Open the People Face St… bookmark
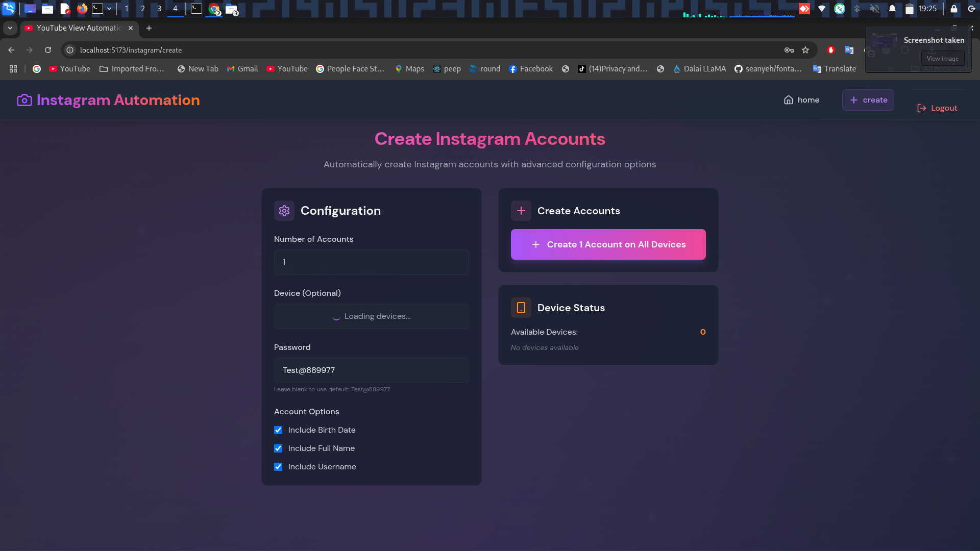 click(x=350, y=69)
